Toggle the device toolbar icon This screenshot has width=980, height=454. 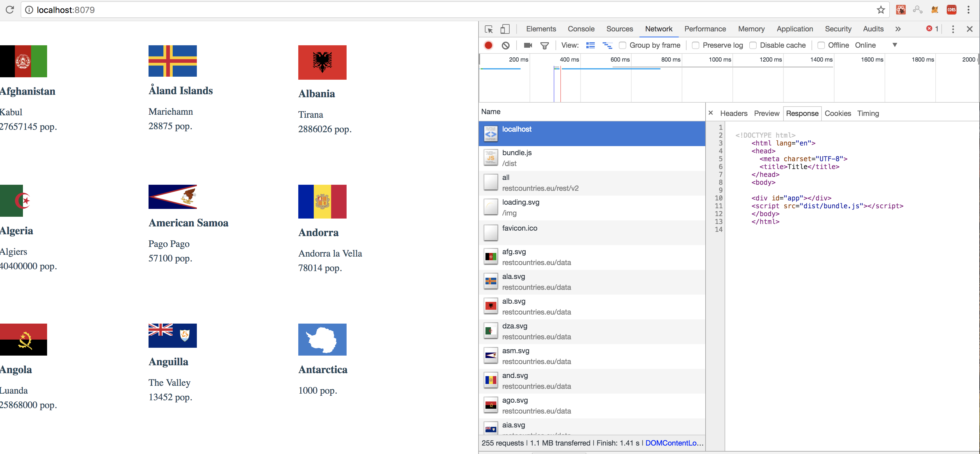(x=505, y=29)
